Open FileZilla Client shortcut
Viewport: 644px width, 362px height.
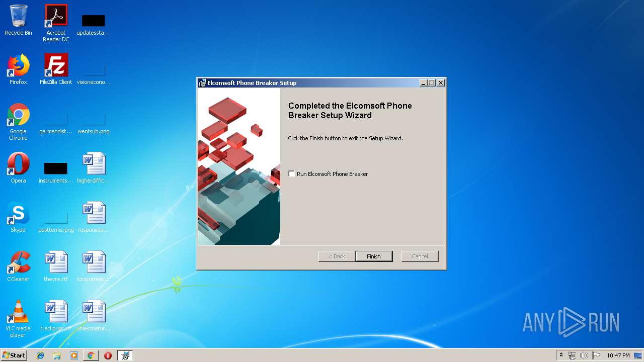pos(56,69)
